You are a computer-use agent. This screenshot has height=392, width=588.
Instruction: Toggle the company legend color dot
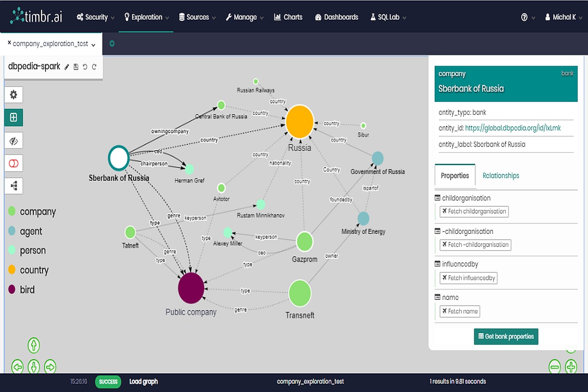pos(12,212)
